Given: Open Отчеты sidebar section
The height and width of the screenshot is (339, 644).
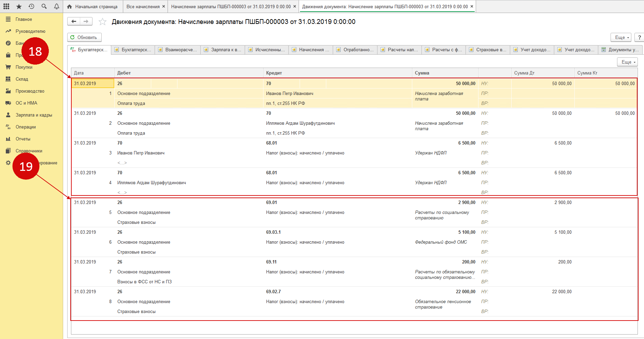Looking at the screenshot, I should point(23,139).
